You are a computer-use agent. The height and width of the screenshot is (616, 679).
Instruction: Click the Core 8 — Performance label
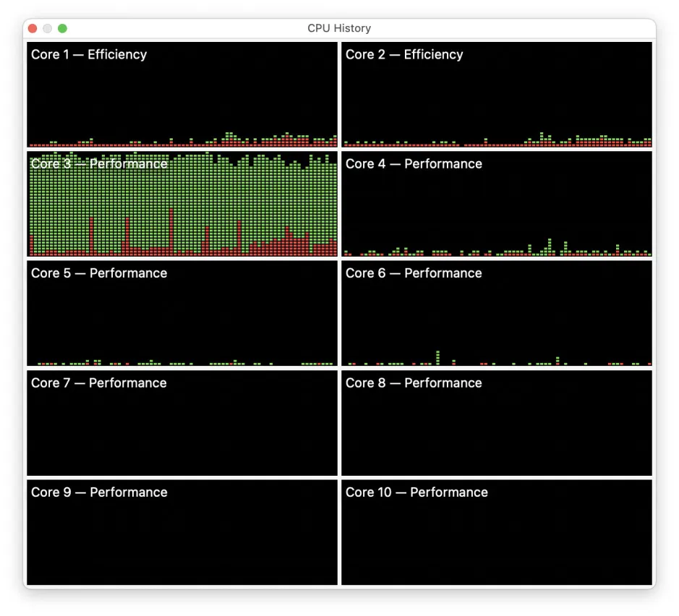(x=414, y=382)
